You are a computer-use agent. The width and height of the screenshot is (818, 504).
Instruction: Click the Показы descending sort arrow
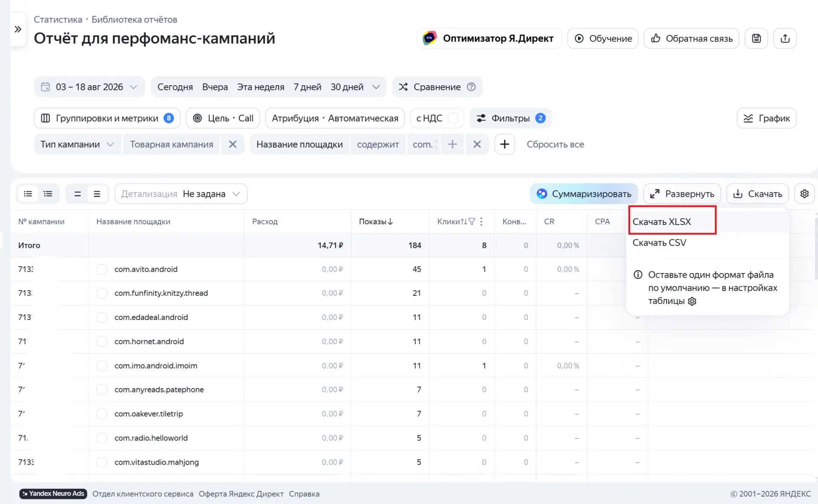tap(391, 222)
